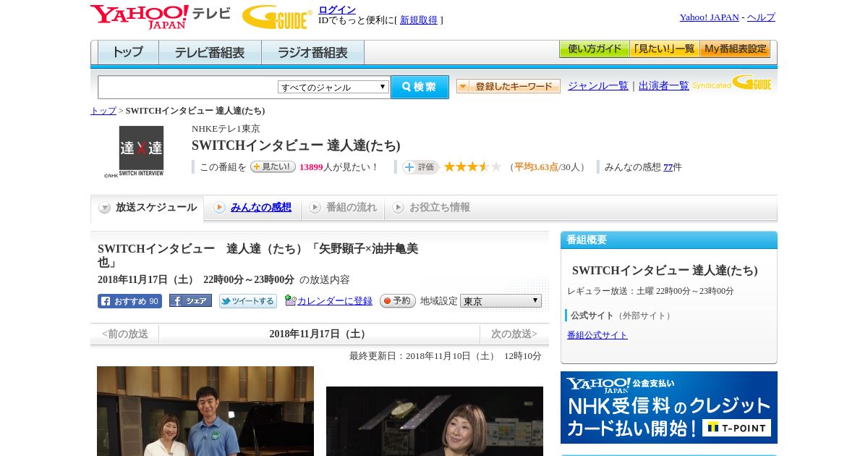Click the red-dot 予約 button
This screenshot has height=456, width=868.
tap(398, 300)
